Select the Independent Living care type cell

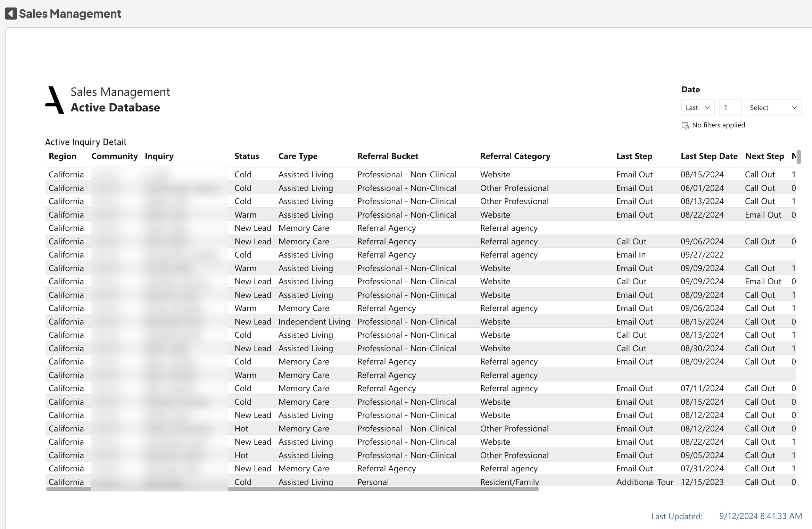pyautogui.click(x=314, y=322)
